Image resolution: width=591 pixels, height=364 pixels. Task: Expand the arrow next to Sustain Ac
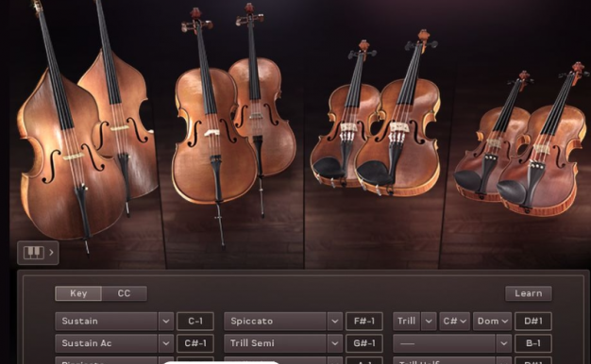[166, 343]
